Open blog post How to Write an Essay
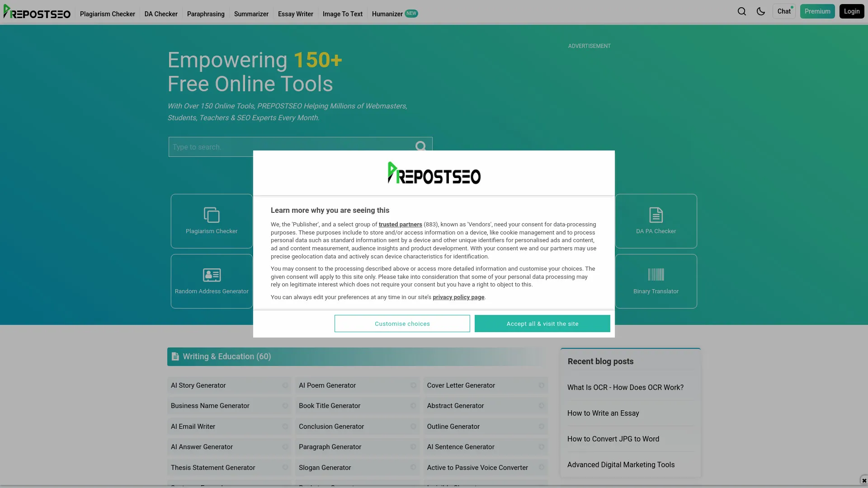868x488 pixels. click(x=603, y=413)
